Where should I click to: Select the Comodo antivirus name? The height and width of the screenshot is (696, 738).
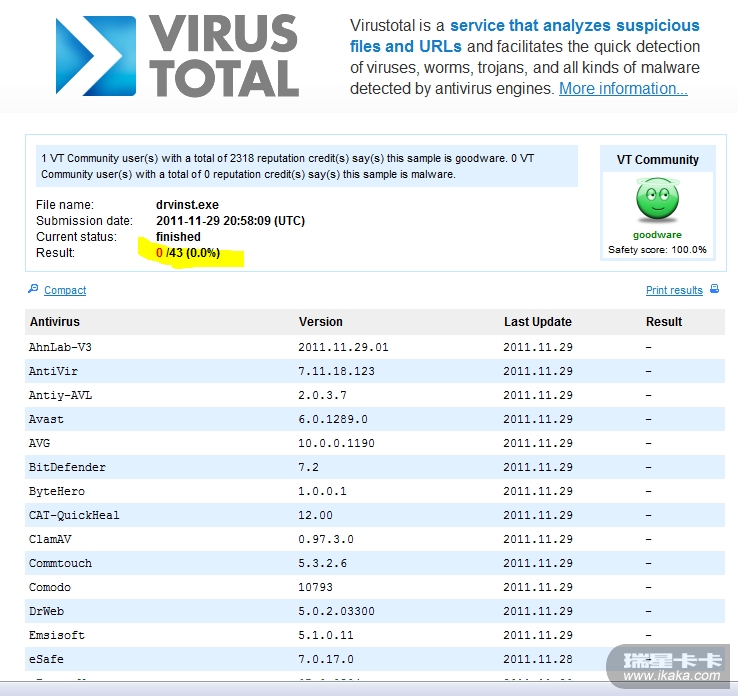click(50, 587)
